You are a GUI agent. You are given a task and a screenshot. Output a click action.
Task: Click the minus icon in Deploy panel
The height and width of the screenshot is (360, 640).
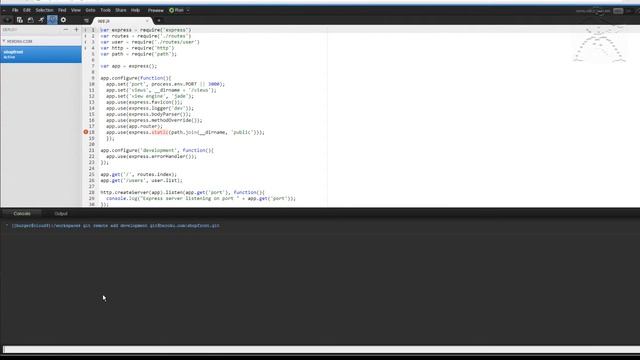click(x=66, y=30)
